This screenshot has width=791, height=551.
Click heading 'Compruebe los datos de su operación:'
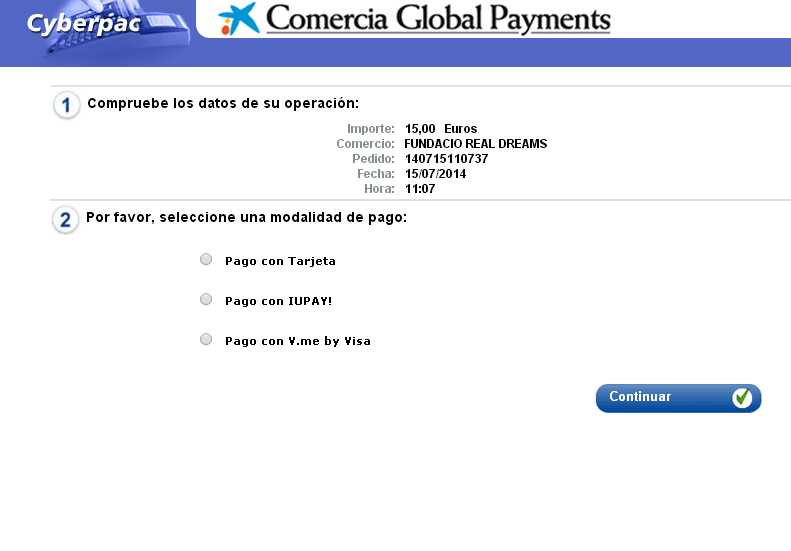tap(223, 103)
